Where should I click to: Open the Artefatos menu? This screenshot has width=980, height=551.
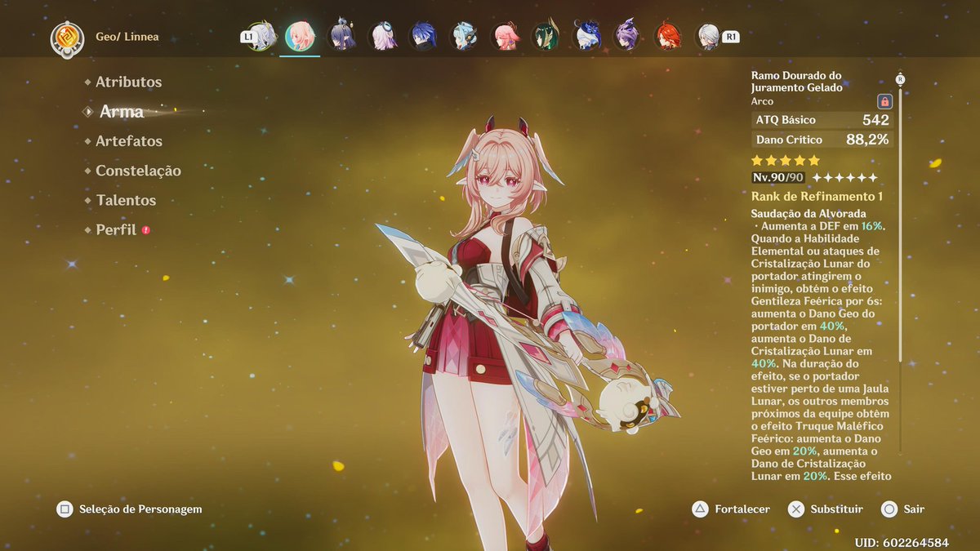tap(129, 141)
